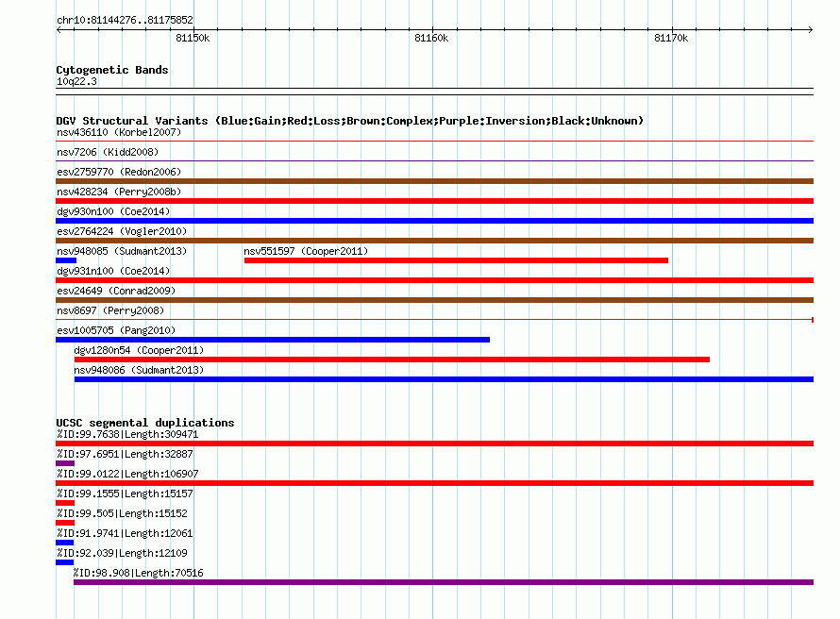Click the blue bar under dgv930n100
840x619 pixels.
click(x=434, y=221)
